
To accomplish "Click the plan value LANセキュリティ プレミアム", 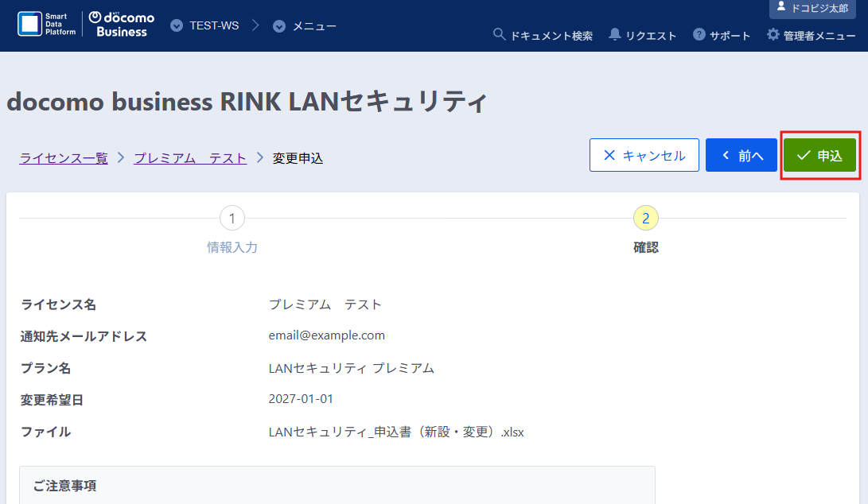I will coord(352,368).
